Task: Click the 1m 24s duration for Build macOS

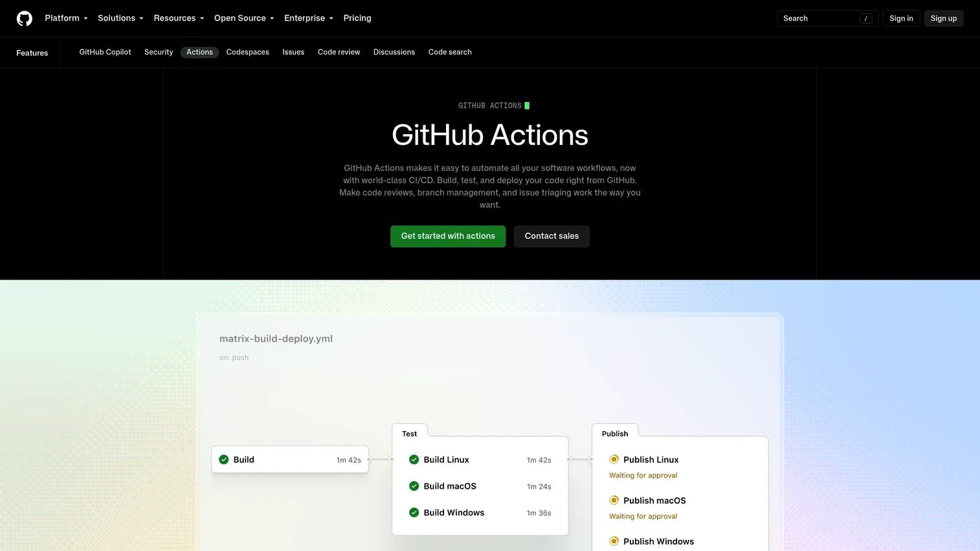Action: tap(539, 487)
